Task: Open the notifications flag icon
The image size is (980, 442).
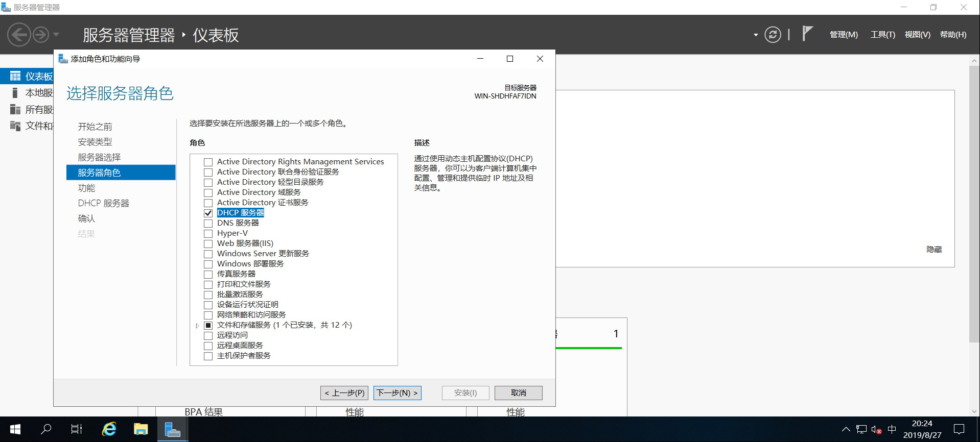Action: tap(807, 34)
